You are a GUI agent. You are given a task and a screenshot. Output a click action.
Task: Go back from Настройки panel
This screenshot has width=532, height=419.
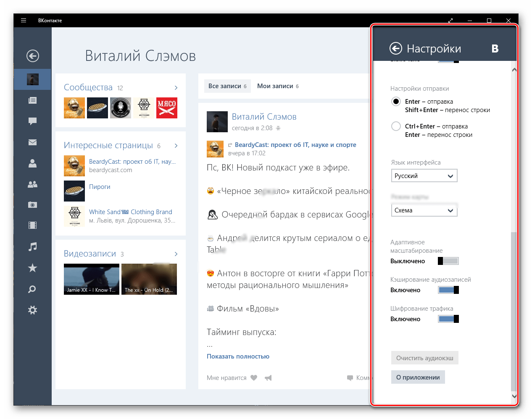[x=396, y=49]
